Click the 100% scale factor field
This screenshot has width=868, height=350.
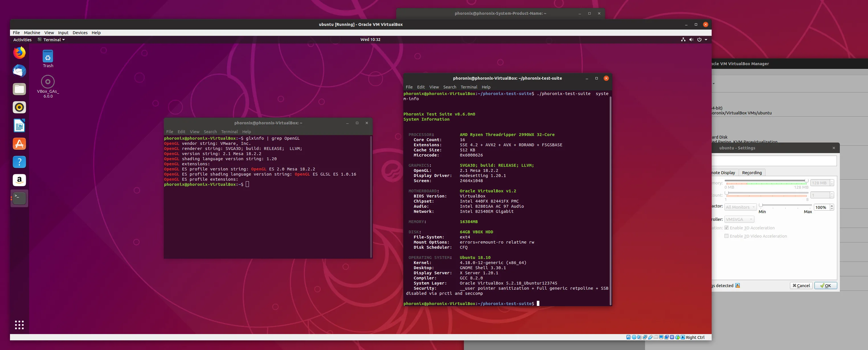[821, 207]
